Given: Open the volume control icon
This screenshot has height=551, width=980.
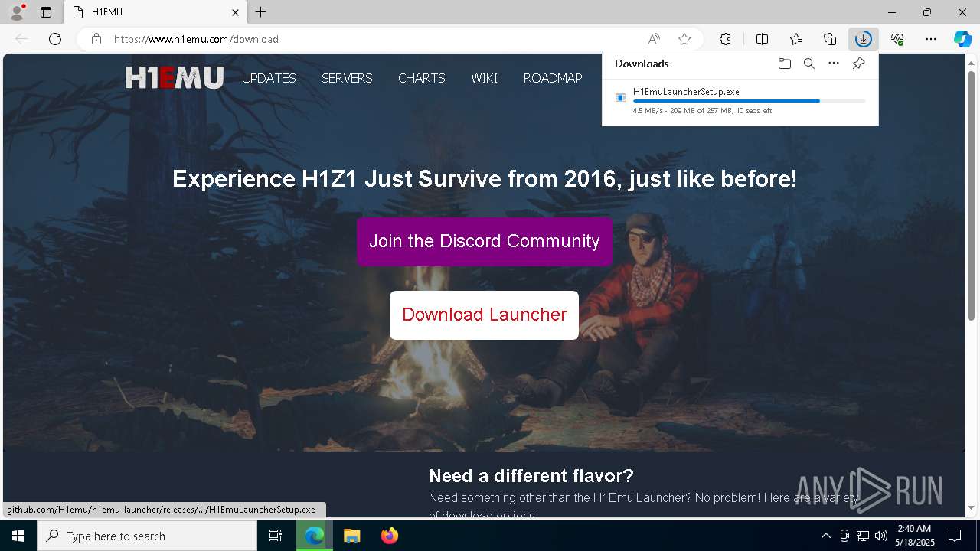Looking at the screenshot, I should click(881, 536).
